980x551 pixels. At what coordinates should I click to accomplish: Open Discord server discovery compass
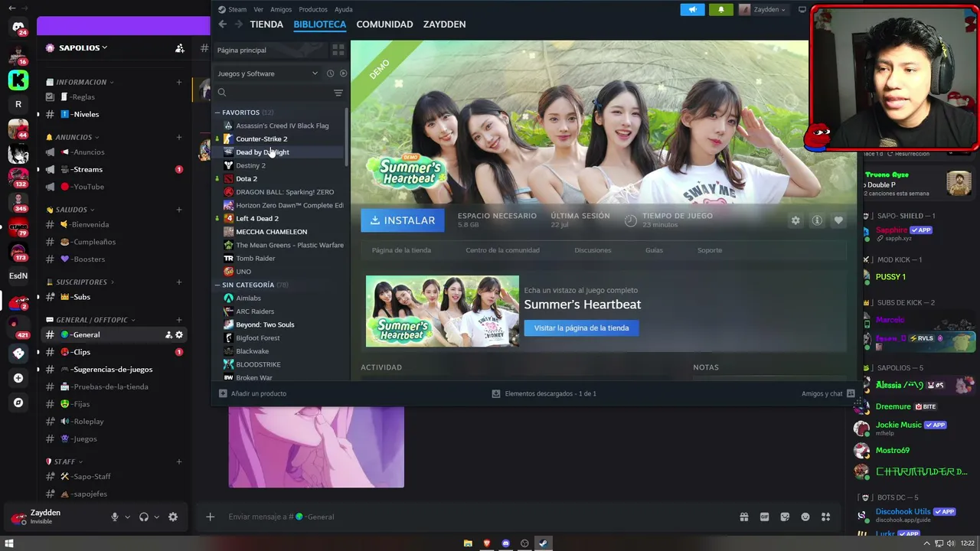[x=18, y=403]
